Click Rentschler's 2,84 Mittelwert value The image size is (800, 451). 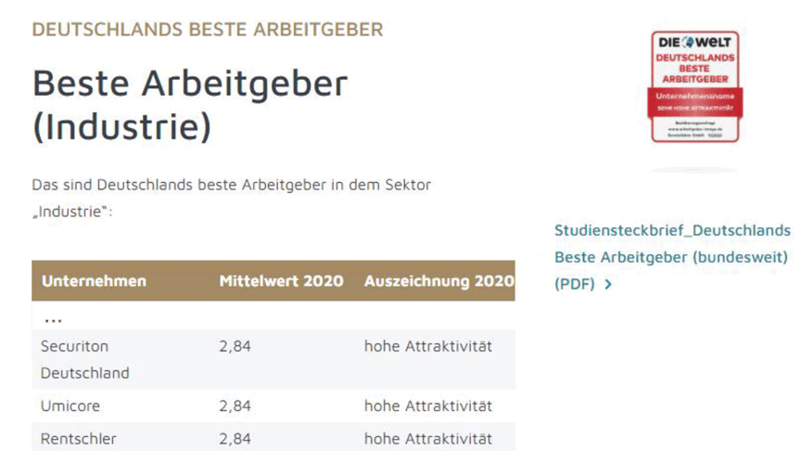pyautogui.click(x=235, y=439)
